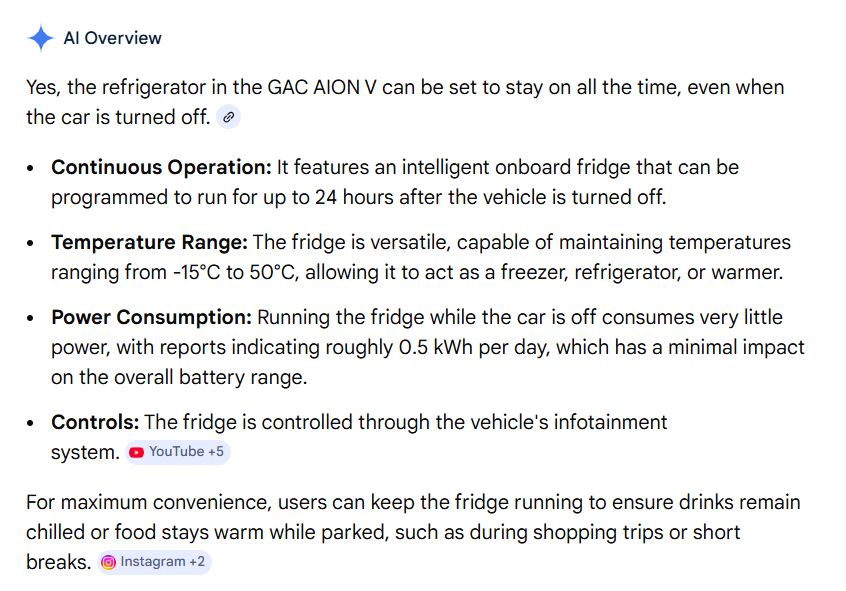Click the bullet point beside Power Consumption

pyautogui.click(x=33, y=319)
